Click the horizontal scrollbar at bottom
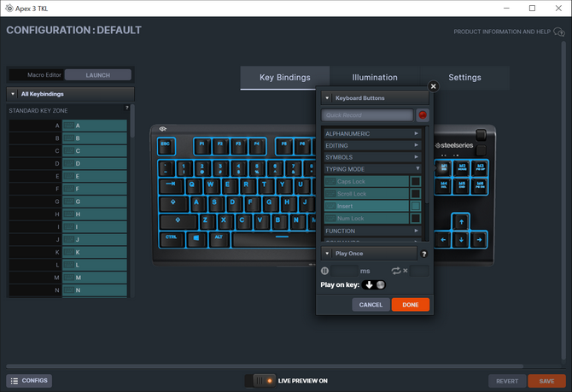 (265, 366)
